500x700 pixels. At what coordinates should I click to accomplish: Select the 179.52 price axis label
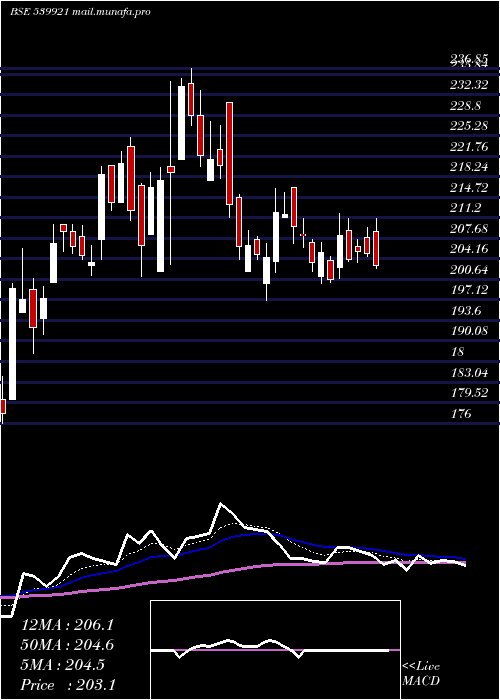click(469, 393)
